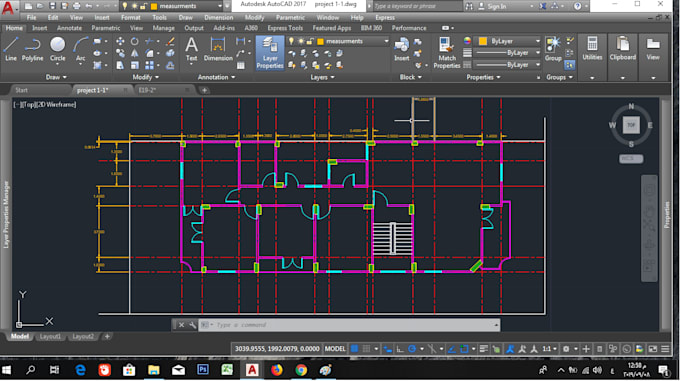Viewport: 680px width, 381px height.
Task: Click the TOP face of the ViewCube
Action: click(x=631, y=125)
